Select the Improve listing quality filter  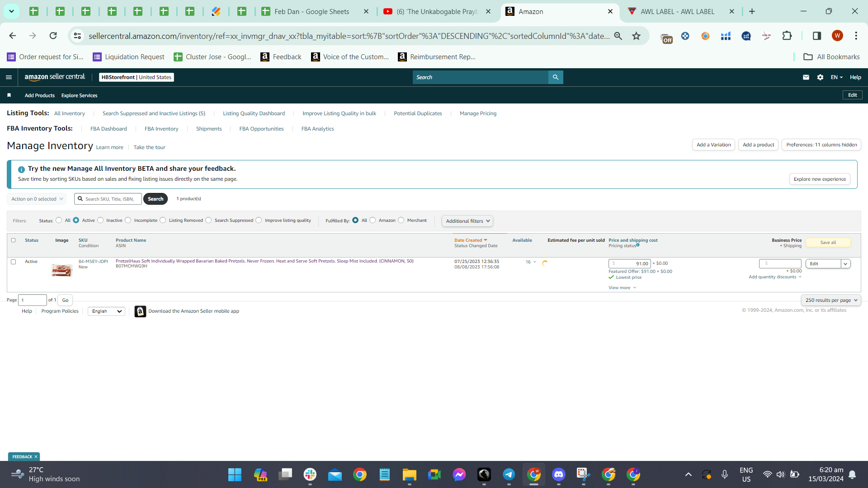pyautogui.click(x=259, y=221)
